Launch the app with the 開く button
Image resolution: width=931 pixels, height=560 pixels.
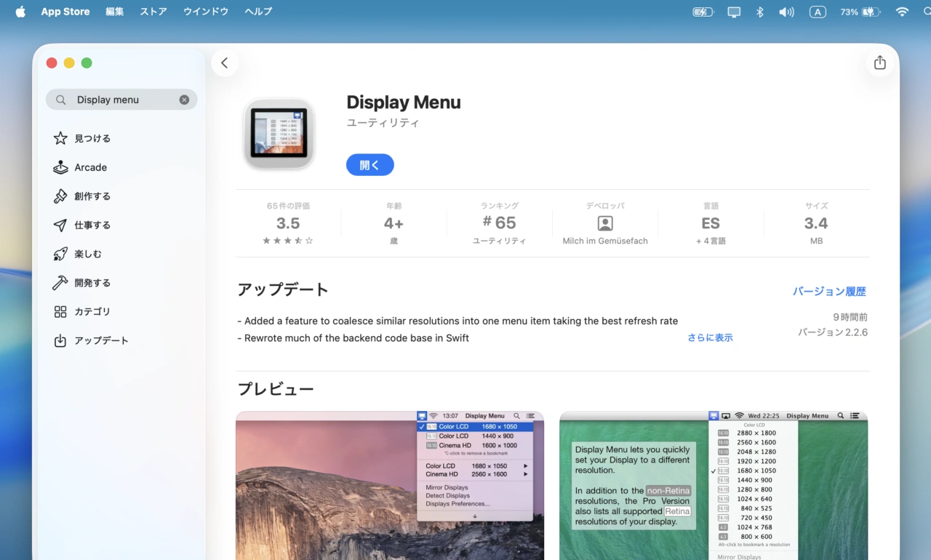tap(369, 164)
